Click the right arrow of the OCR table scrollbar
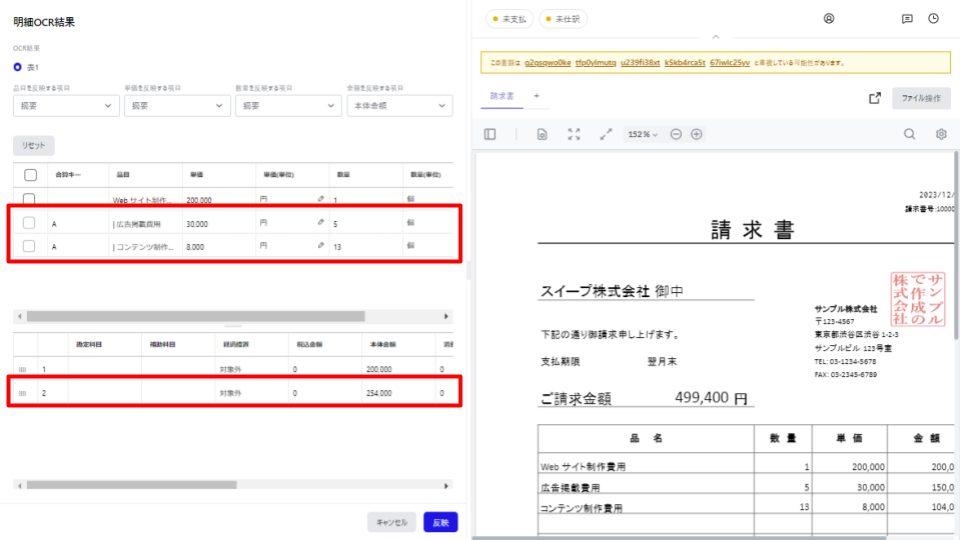 (446, 317)
